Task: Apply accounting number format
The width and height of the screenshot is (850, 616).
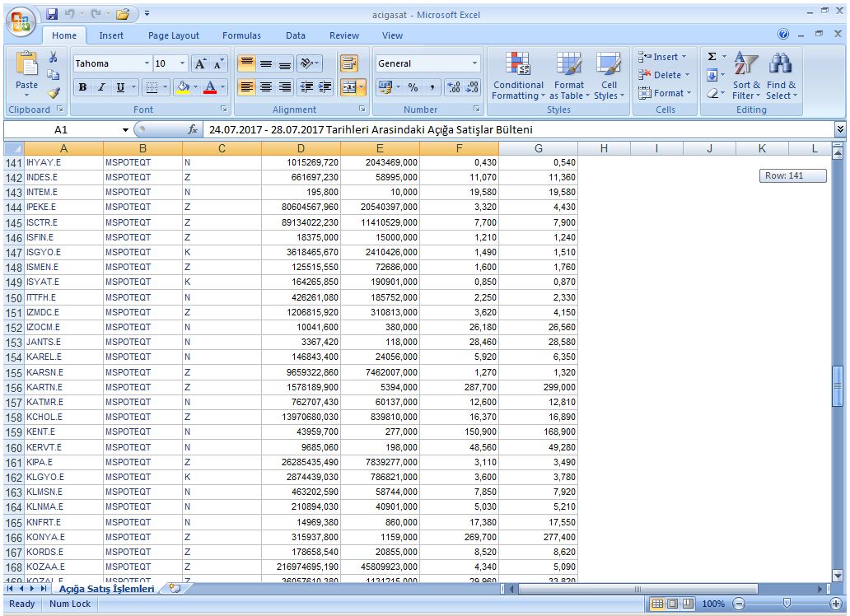Action: [x=385, y=86]
